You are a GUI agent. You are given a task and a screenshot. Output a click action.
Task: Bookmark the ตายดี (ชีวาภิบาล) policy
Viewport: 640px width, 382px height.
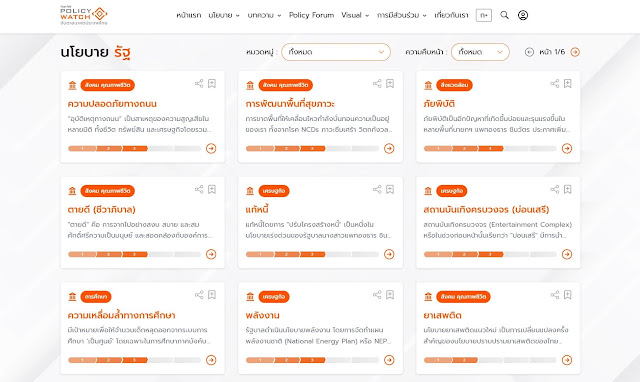[x=212, y=189]
